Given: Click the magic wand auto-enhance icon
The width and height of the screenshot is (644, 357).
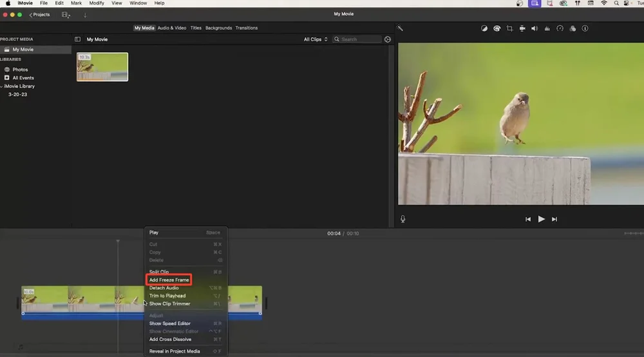Looking at the screenshot, I should (400, 28).
